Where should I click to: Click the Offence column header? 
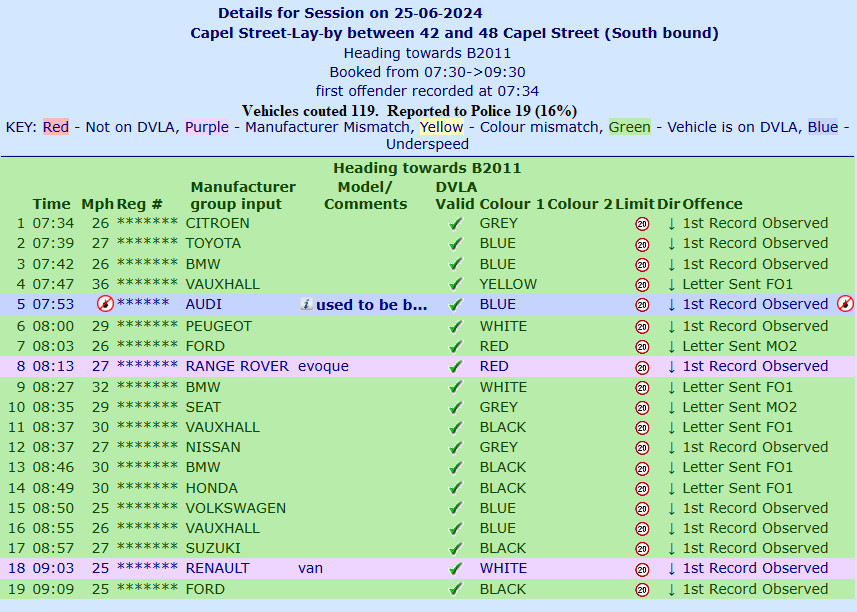(712, 204)
